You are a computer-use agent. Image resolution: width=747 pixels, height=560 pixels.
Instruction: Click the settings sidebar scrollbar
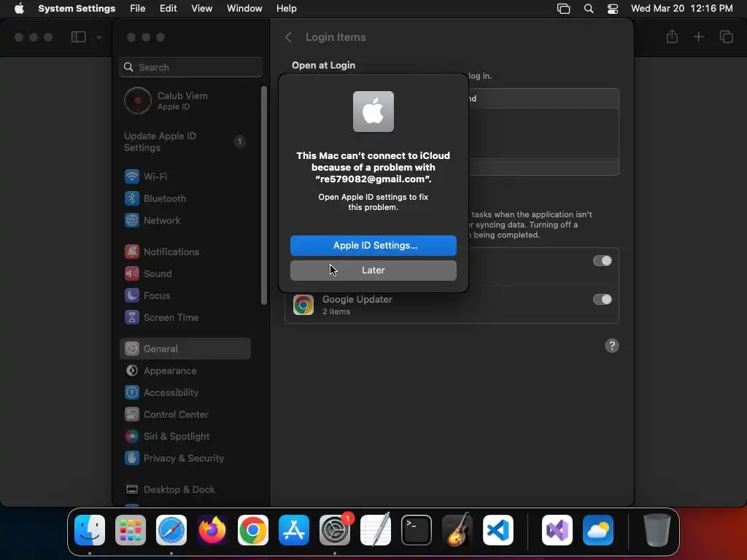pos(264,195)
